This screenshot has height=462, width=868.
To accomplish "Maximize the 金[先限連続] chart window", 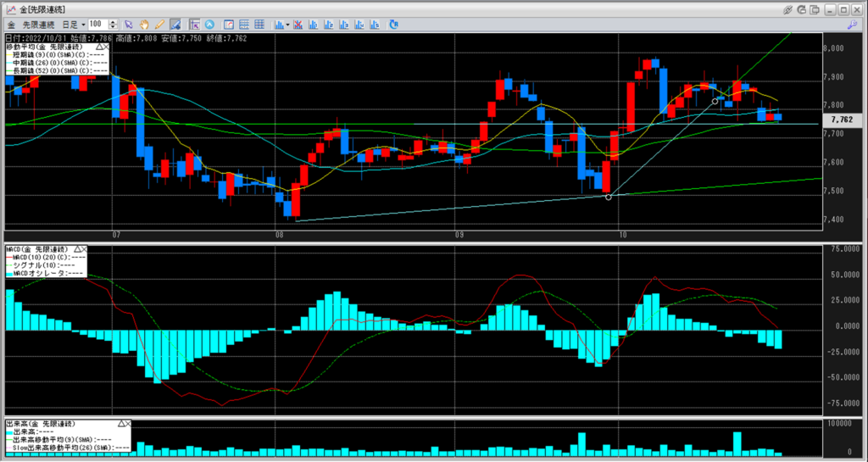I will (843, 9).
